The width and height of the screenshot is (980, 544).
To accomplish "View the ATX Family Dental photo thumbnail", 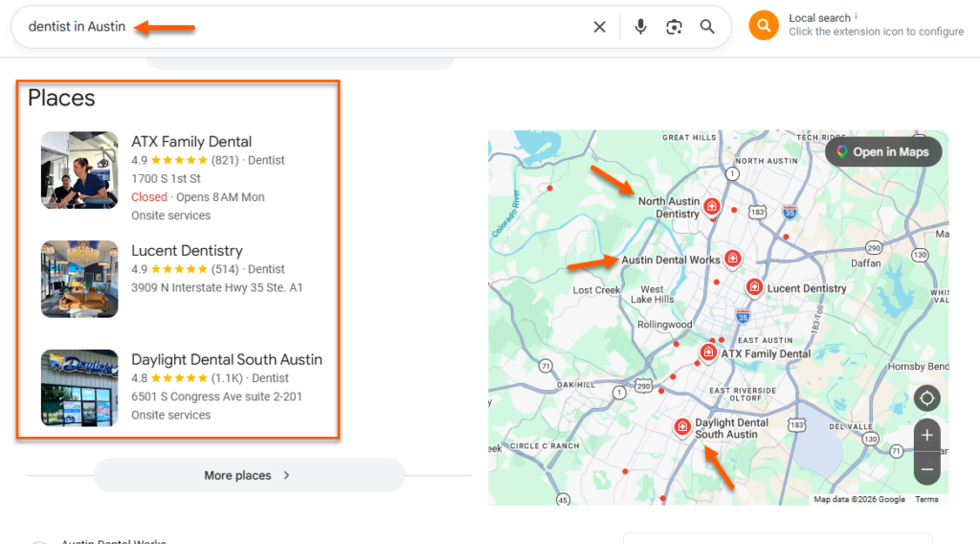I will coord(79,170).
